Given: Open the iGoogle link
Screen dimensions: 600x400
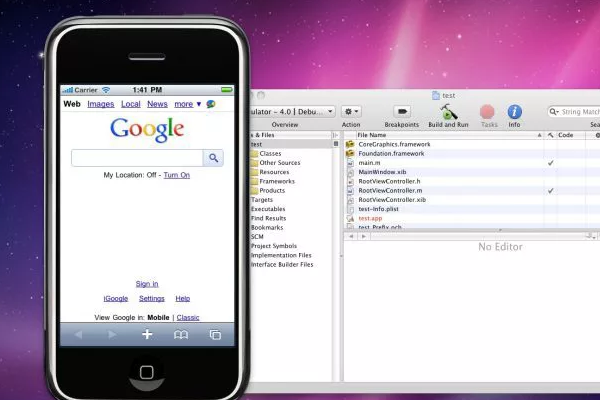Looking at the screenshot, I should coord(116,299).
